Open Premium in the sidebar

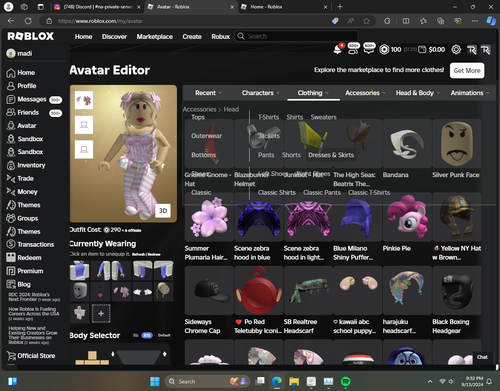coord(25,271)
